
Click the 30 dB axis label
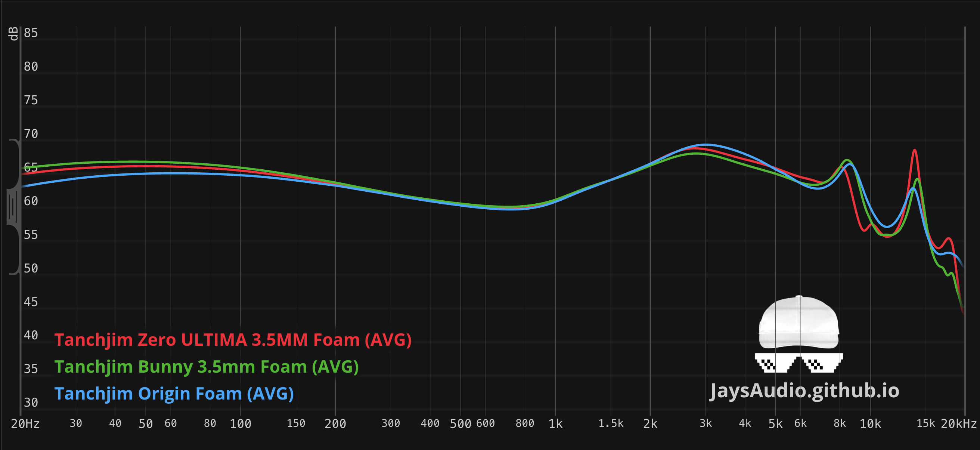(x=31, y=403)
